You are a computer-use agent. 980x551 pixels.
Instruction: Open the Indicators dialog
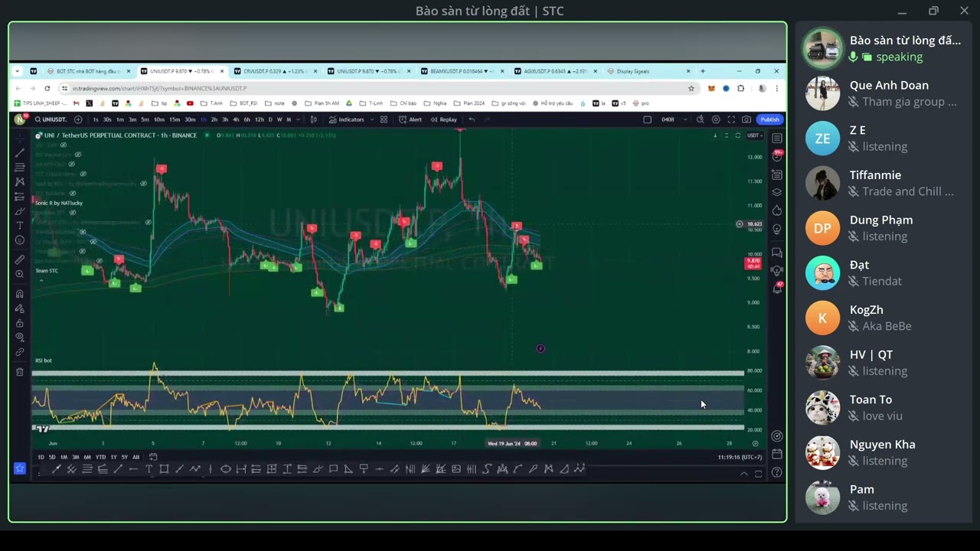tap(347, 119)
